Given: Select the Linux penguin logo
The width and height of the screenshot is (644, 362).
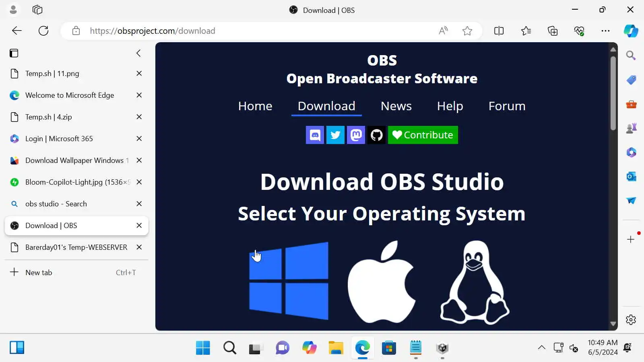Looking at the screenshot, I should [x=475, y=282].
